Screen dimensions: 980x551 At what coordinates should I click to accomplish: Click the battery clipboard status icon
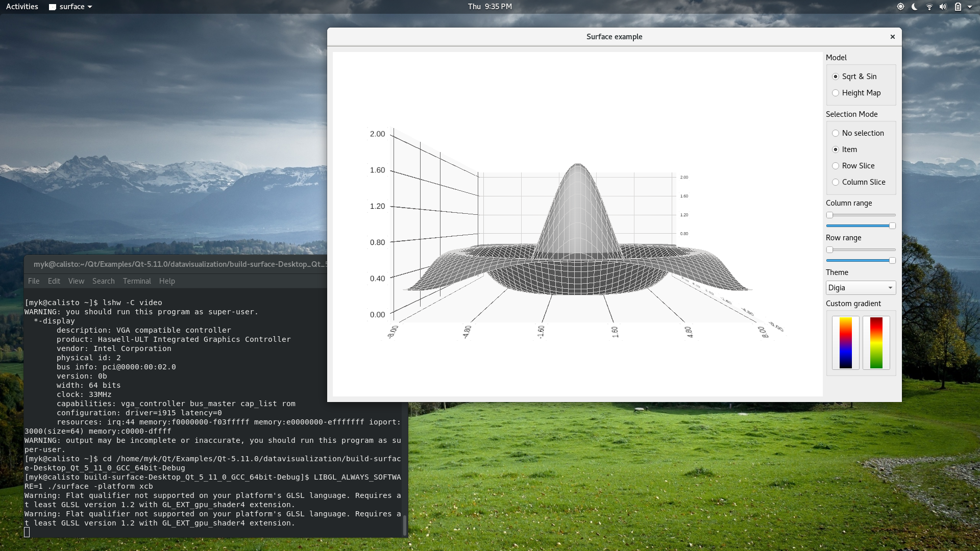click(x=958, y=7)
